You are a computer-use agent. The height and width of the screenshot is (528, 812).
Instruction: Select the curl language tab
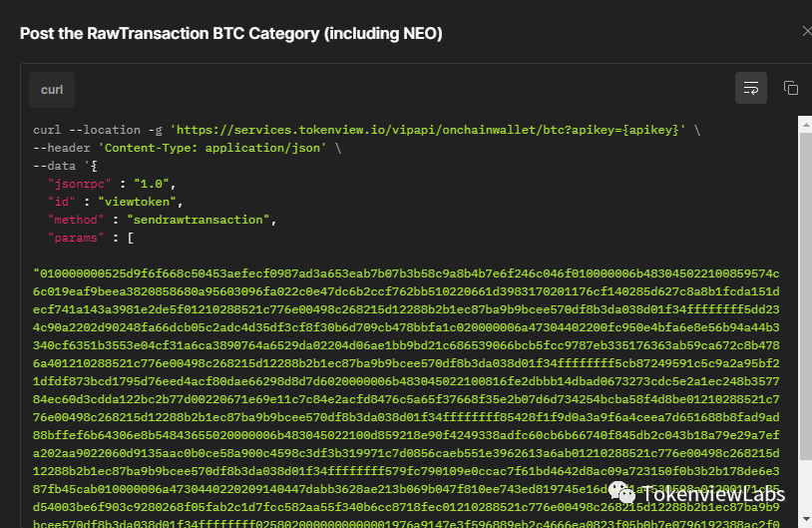[52, 90]
